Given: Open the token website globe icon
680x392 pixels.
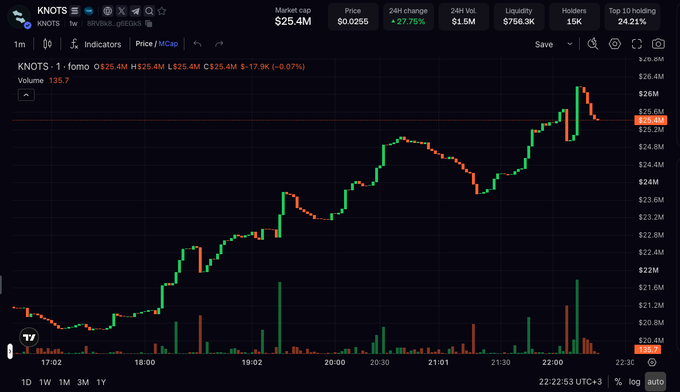Looking at the screenshot, I should (108, 11).
